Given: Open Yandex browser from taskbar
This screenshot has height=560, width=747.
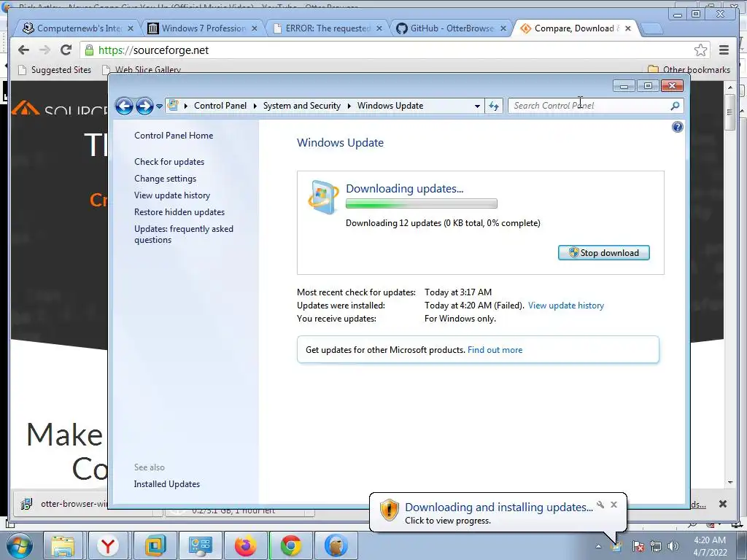Looking at the screenshot, I should pyautogui.click(x=108, y=545).
